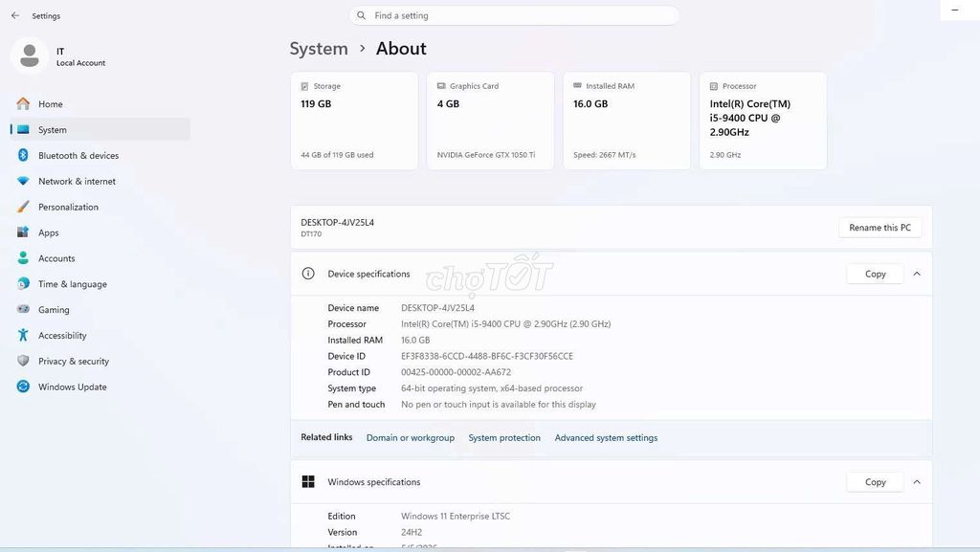The width and height of the screenshot is (980, 552).
Task: Click the Windows 11 Enterprise LTSC edition text
Action: click(x=456, y=516)
